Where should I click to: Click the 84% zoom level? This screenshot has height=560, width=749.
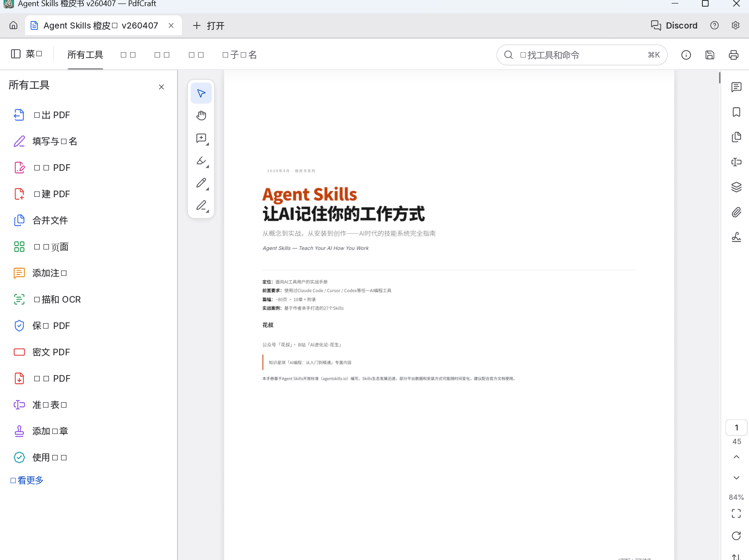click(x=736, y=497)
